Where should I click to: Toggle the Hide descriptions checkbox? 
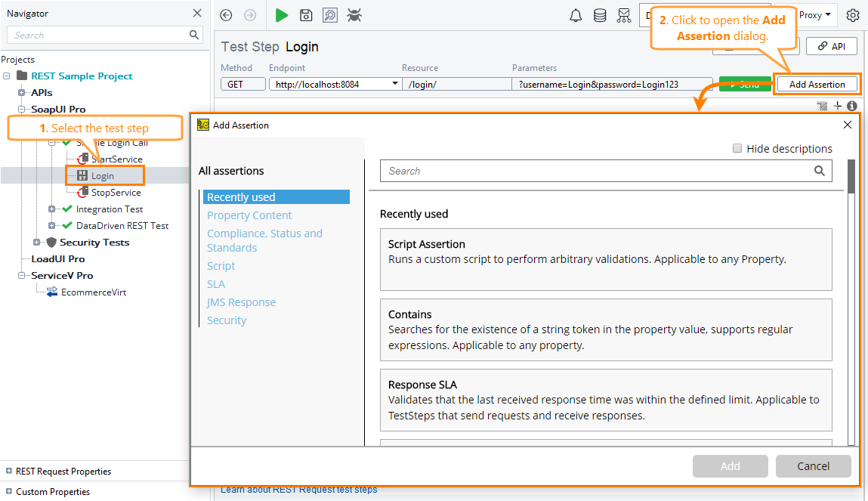737,148
